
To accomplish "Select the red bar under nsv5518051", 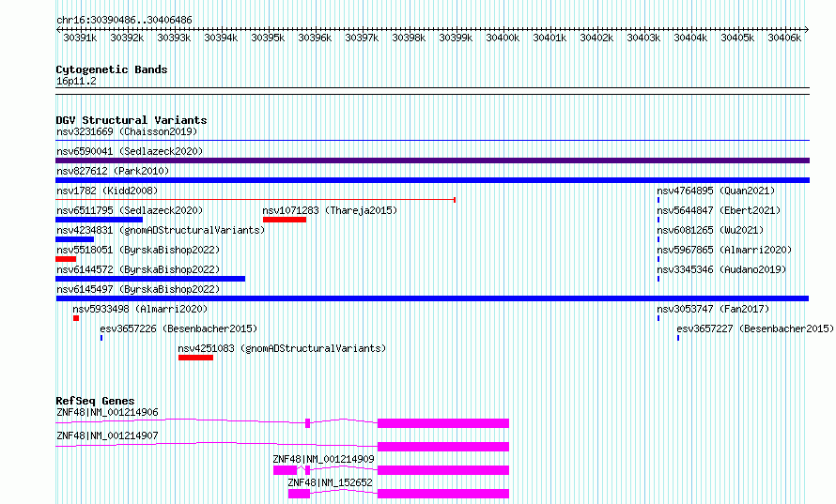I will (x=66, y=259).
